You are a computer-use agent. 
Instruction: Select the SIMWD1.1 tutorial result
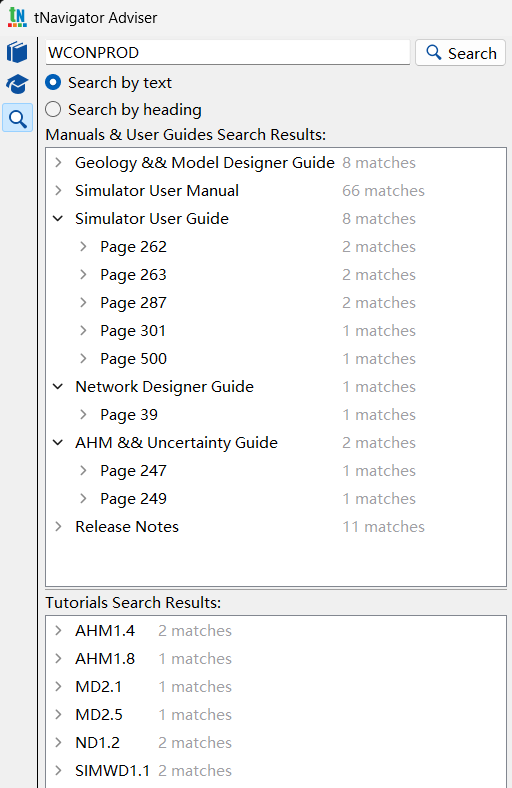tap(113, 770)
